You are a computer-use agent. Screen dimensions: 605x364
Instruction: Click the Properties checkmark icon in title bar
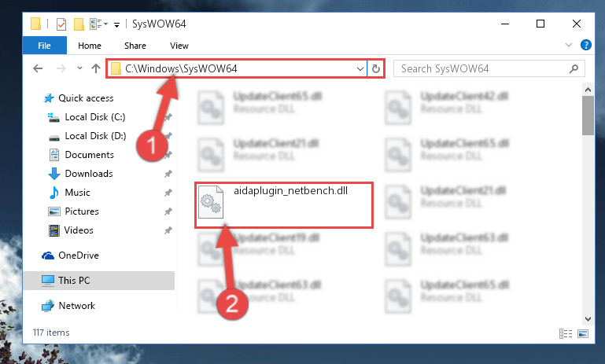61,24
